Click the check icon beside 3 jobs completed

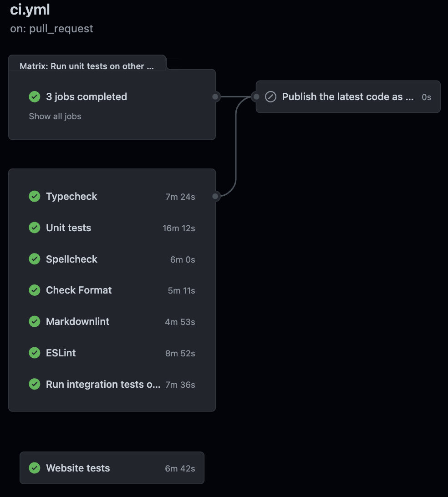35,96
